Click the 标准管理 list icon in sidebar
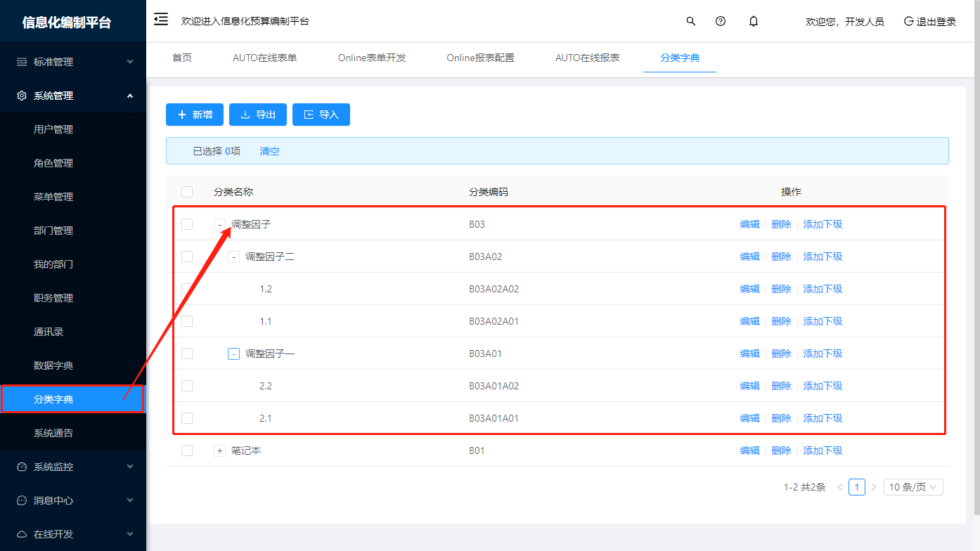 (x=21, y=61)
